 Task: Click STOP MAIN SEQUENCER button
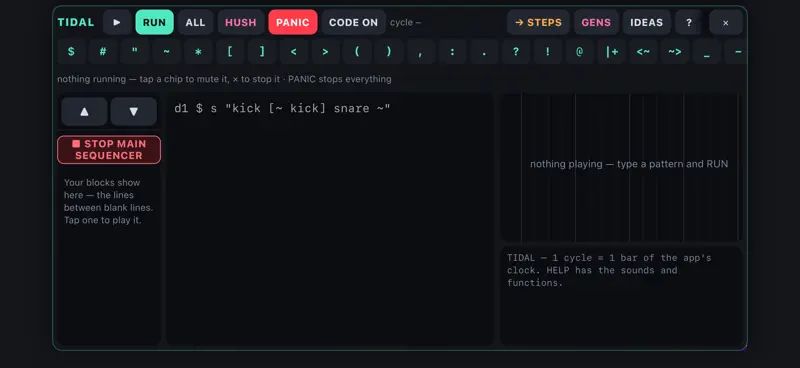pyautogui.click(x=109, y=150)
